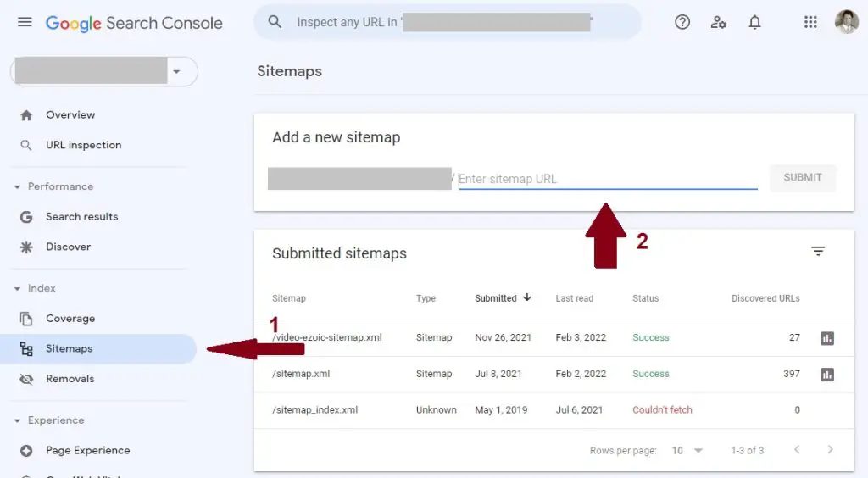The height and width of the screenshot is (478, 868).
Task: Click the SUBMIT sitemap button
Action: coord(803,178)
